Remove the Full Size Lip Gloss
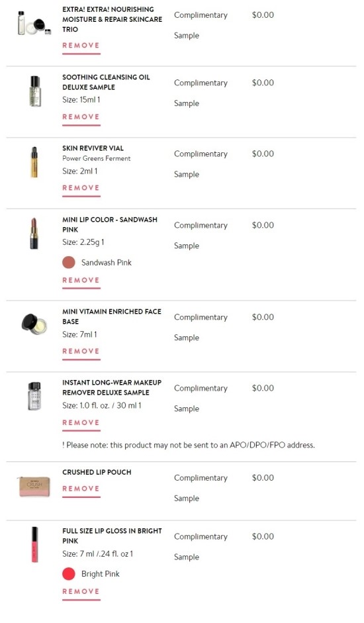364x623 pixels. (81, 592)
